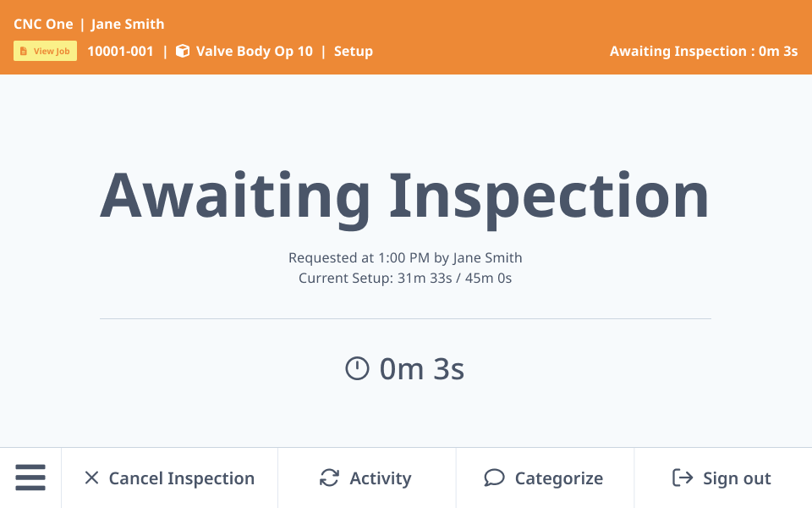Click the clock icon next to the timer
Image resolution: width=812 pixels, height=508 pixels.
[x=356, y=368]
